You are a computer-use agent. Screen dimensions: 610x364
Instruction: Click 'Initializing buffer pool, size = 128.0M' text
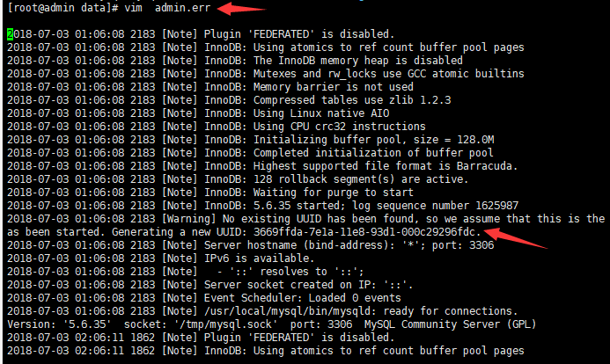(x=373, y=140)
